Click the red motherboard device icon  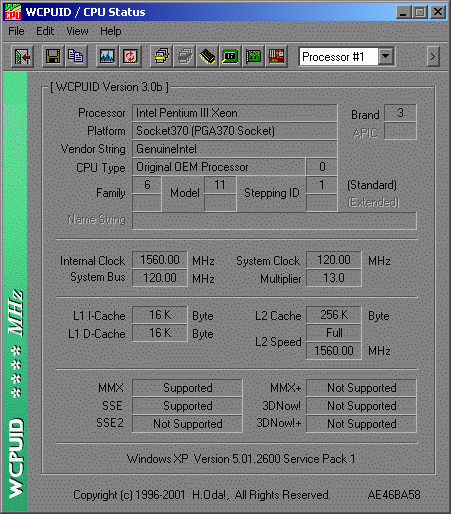(x=276, y=56)
